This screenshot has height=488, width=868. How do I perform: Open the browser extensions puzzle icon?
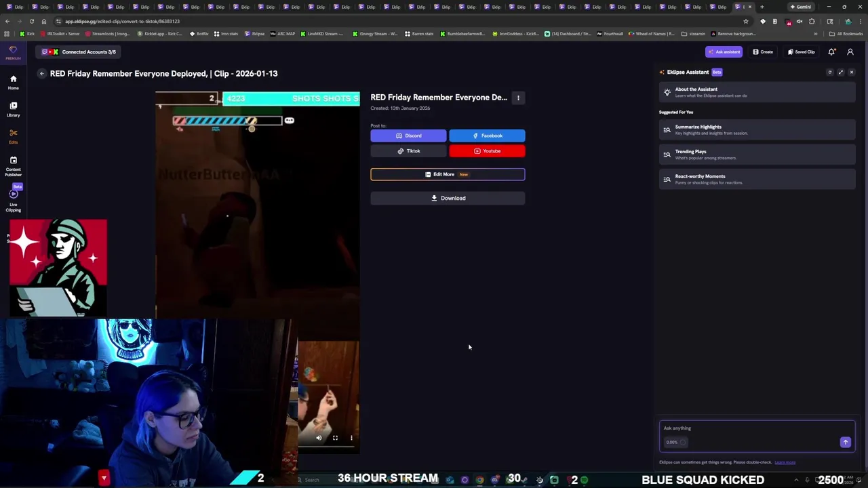(x=812, y=21)
